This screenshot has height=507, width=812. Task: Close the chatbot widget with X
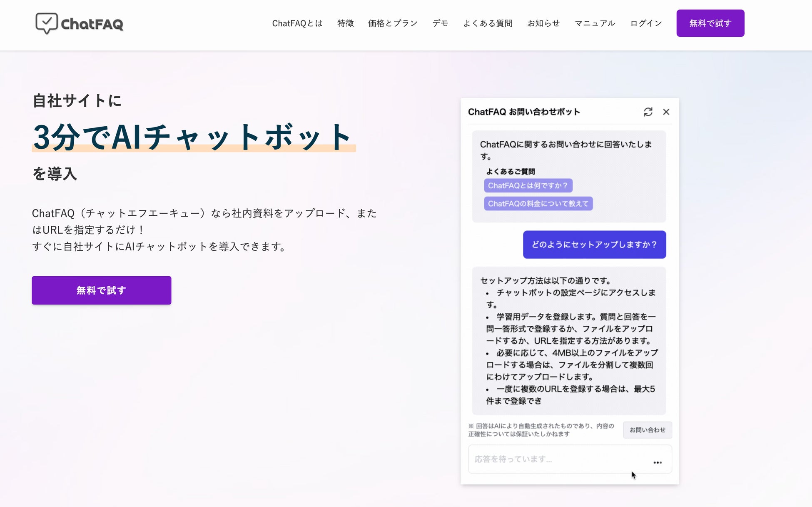tap(666, 112)
